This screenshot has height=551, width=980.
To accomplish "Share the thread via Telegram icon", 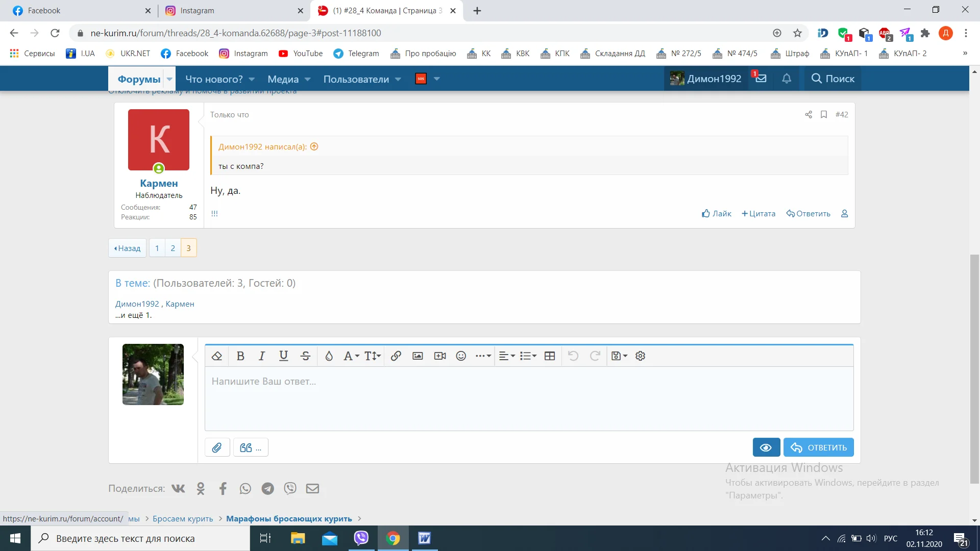I will (267, 489).
